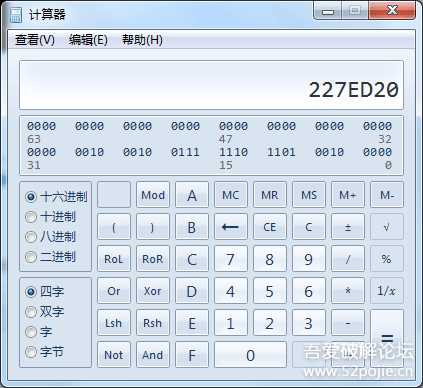Click the 1/x reciprocal key
The height and width of the screenshot is (388, 423).
pyautogui.click(x=387, y=291)
